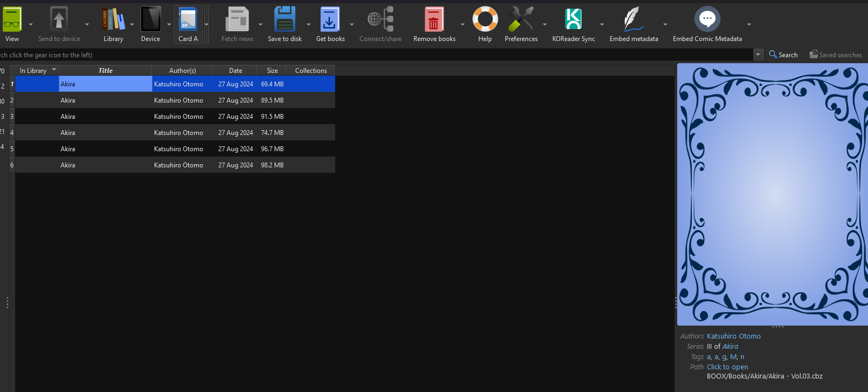
Task: Sort by the Collections column header
Action: point(311,71)
